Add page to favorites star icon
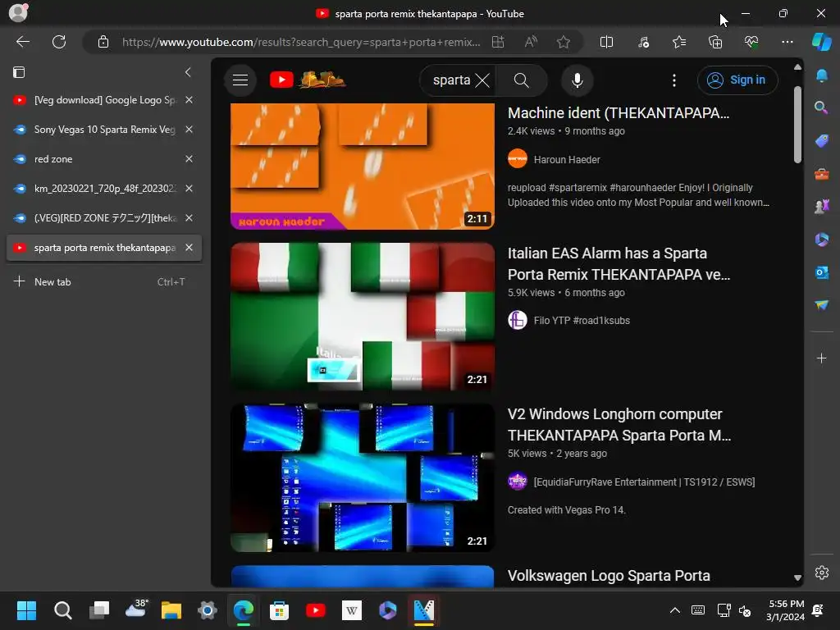Image resolution: width=840 pixels, height=630 pixels. (x=563, y=42)
